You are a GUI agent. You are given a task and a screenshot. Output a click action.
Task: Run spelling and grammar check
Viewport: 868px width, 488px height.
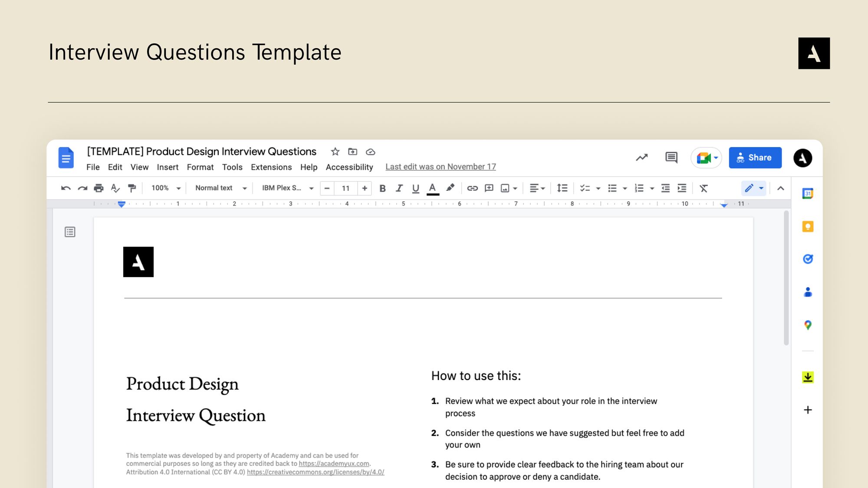115,188
